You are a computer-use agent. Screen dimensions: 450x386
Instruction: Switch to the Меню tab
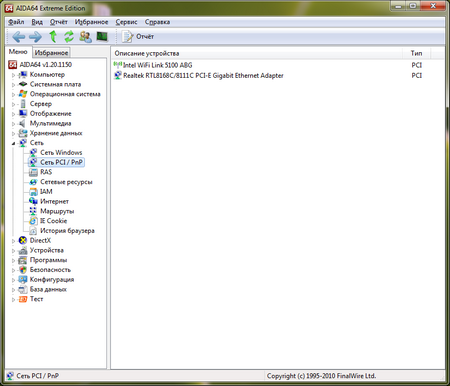18,52
